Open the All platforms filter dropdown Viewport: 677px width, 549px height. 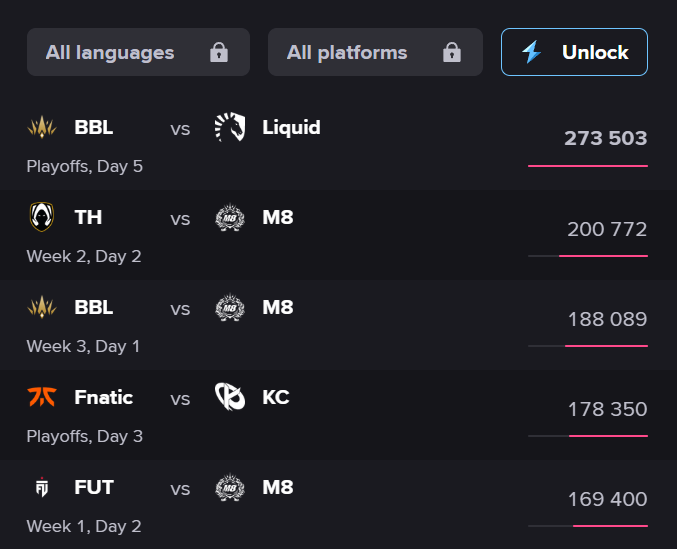click(347, 52)
